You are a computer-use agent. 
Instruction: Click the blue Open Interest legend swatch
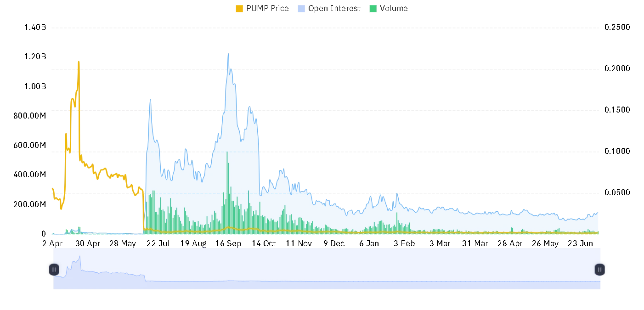pyautogui.click(x=302, y=8)
